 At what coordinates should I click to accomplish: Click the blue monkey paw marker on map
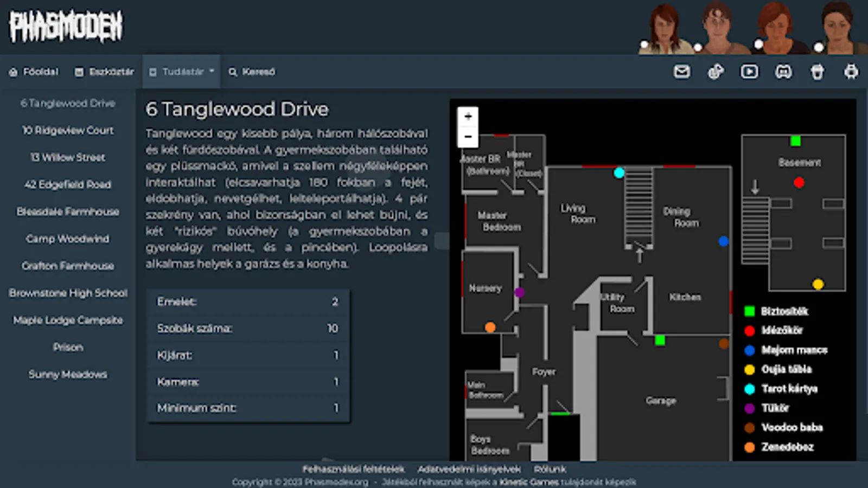(x=724, y=241)
